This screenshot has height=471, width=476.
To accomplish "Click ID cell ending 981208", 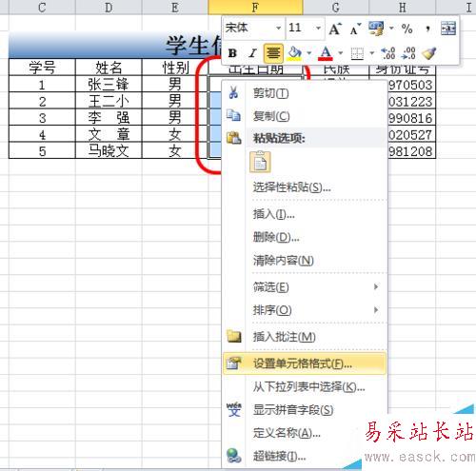I will pyautogui.click(x=411, y=151).
